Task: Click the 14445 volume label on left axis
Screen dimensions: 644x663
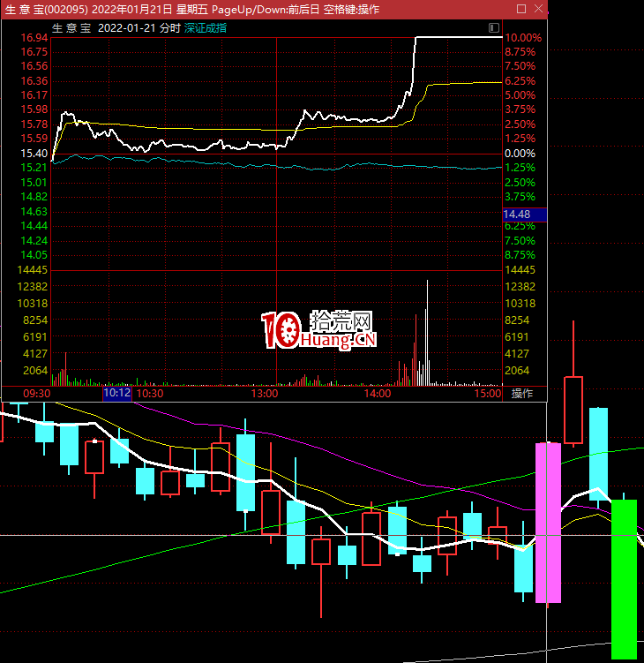Action: (33, 270)
